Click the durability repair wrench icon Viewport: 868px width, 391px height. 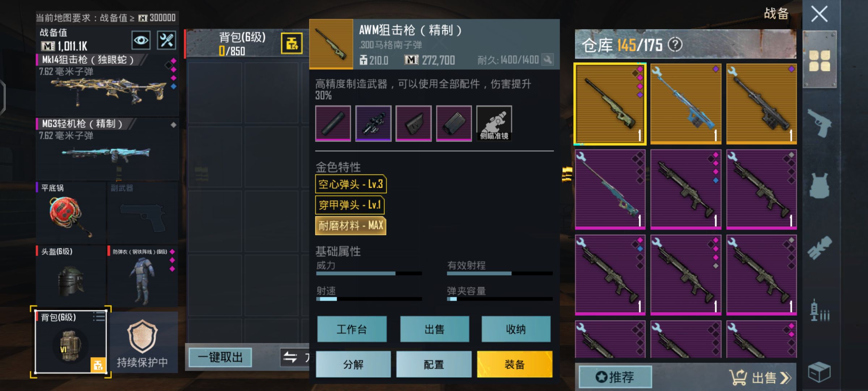tap(548, 60)
